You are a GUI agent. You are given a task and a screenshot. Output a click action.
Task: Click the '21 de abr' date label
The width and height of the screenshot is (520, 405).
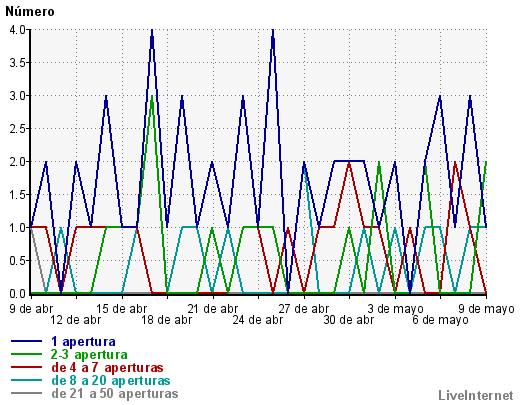213,309
